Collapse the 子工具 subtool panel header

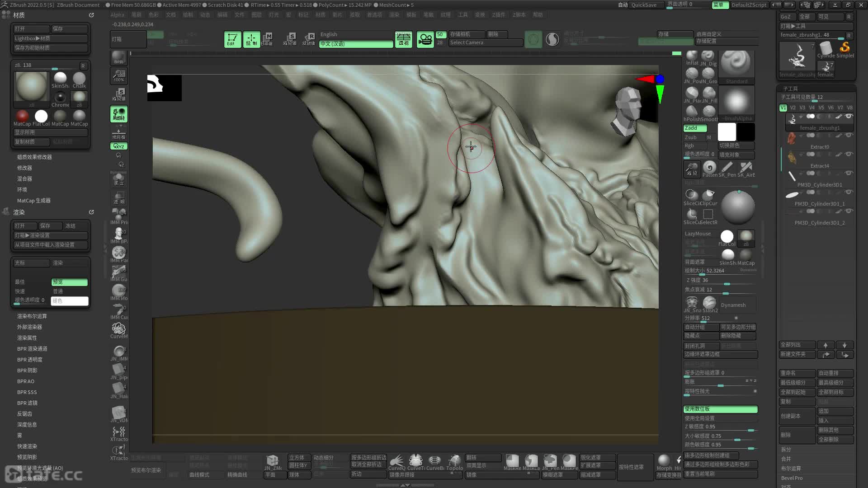(x=791, y=89)
